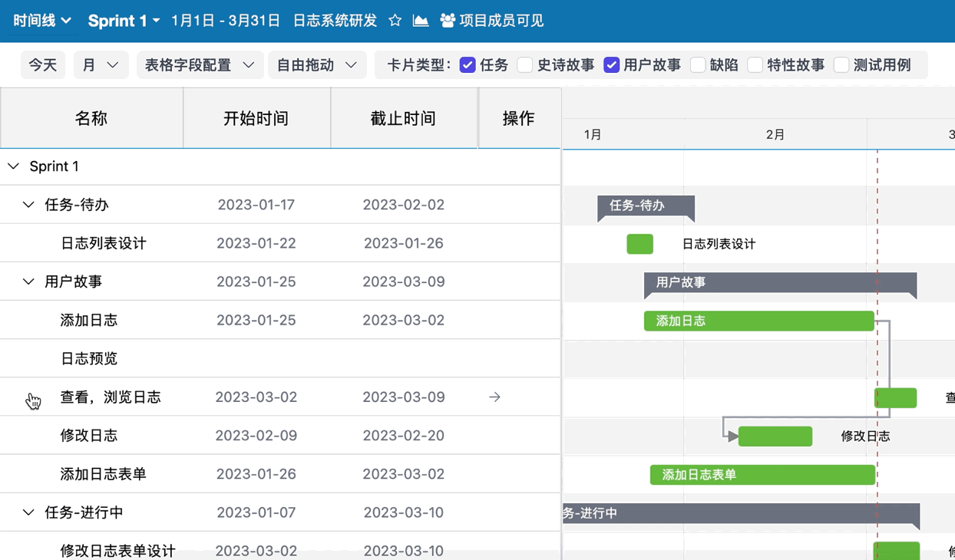Collapse the Sprint 1 tree row
The width and height of the screenshot is (955, 560).
click(14, 166)
